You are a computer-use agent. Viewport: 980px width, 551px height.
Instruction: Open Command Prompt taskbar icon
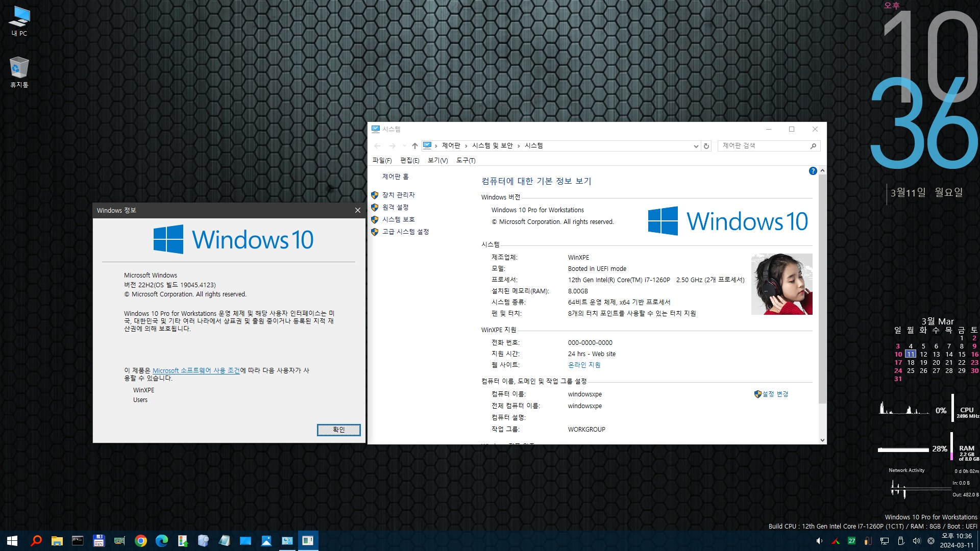coord(78,541)
